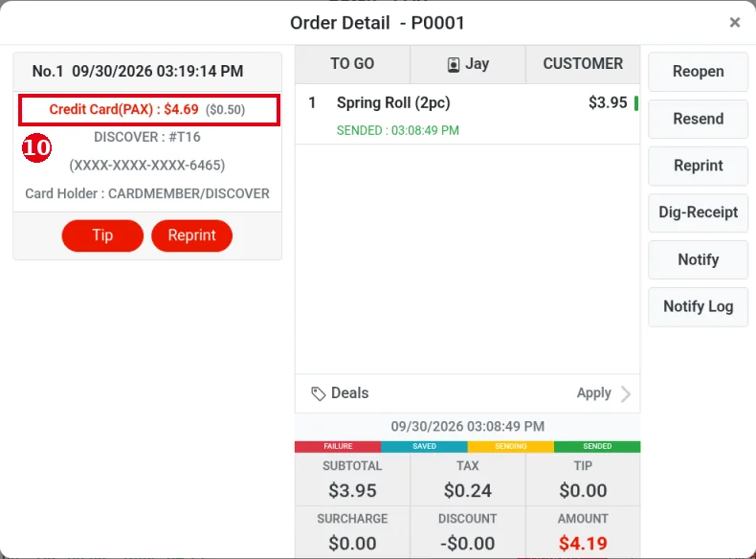Close the Order Detail dialog
Viewport: 756px width, 559px height.
point(734,22)
